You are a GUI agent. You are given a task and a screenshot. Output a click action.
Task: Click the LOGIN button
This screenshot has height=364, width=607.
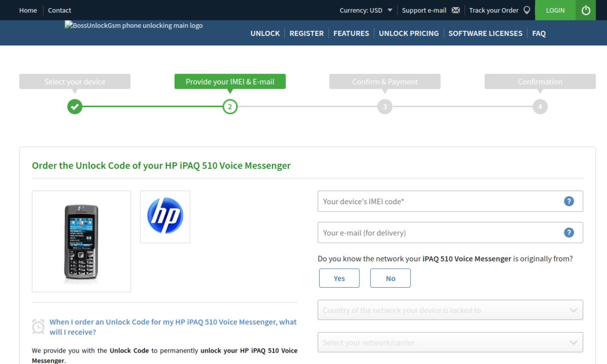(x=555, y=10)
